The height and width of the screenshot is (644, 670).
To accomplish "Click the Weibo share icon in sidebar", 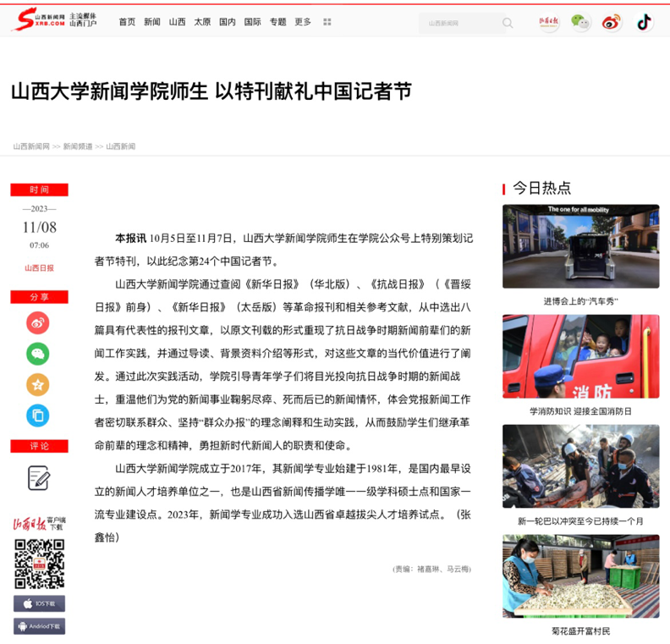I will (x=38, y=322).
